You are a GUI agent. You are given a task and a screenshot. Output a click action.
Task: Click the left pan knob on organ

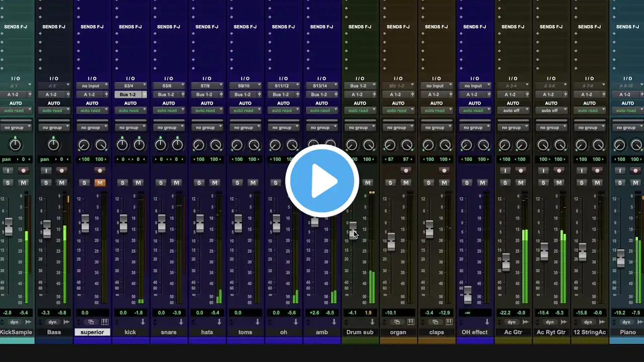389,145
